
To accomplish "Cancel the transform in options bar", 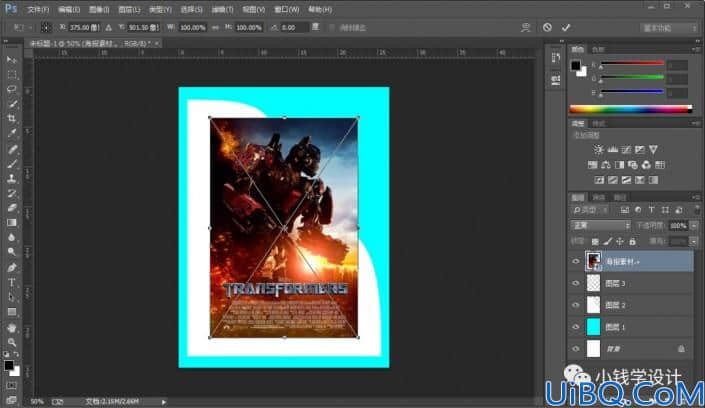I will 547,27.
